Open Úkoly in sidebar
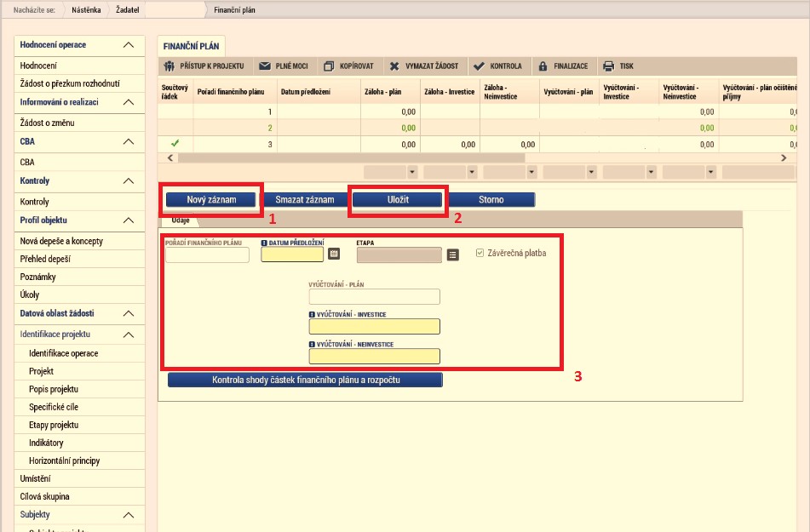810x532 pixels. (79, 295)
